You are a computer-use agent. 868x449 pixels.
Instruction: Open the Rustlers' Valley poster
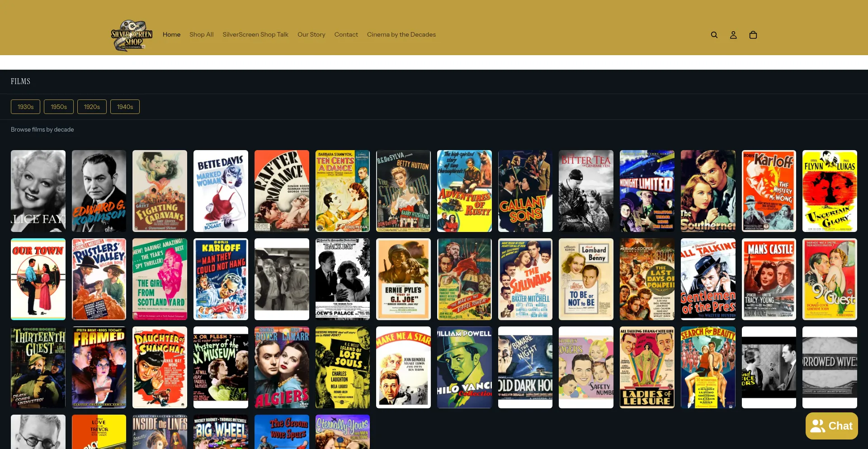coord(99,279)
